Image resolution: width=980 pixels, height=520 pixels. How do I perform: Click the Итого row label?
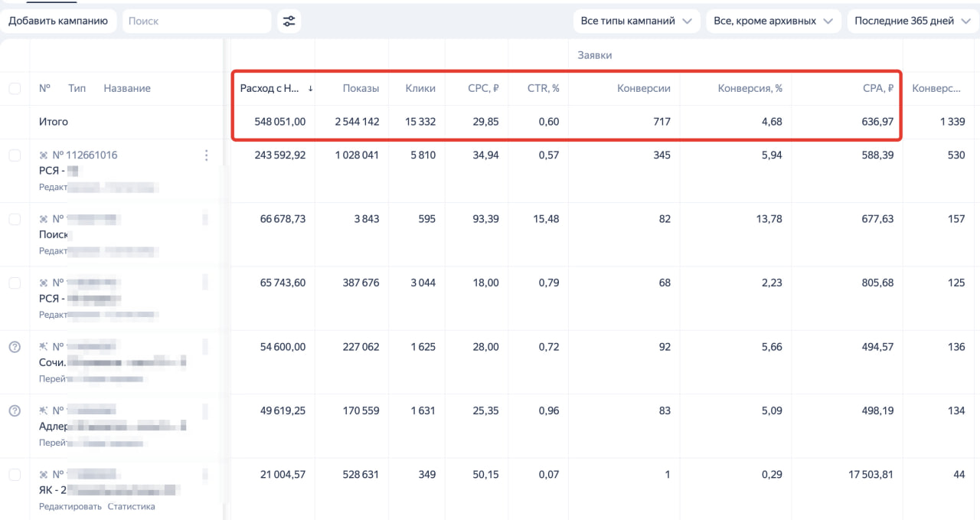[54, 122]
